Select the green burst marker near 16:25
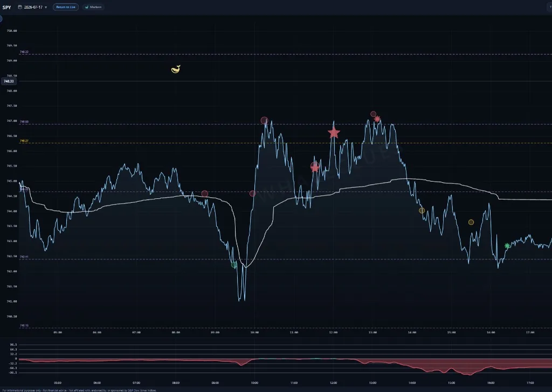The image size is (552, 392). pyautogui.click(x=507, y=246)
